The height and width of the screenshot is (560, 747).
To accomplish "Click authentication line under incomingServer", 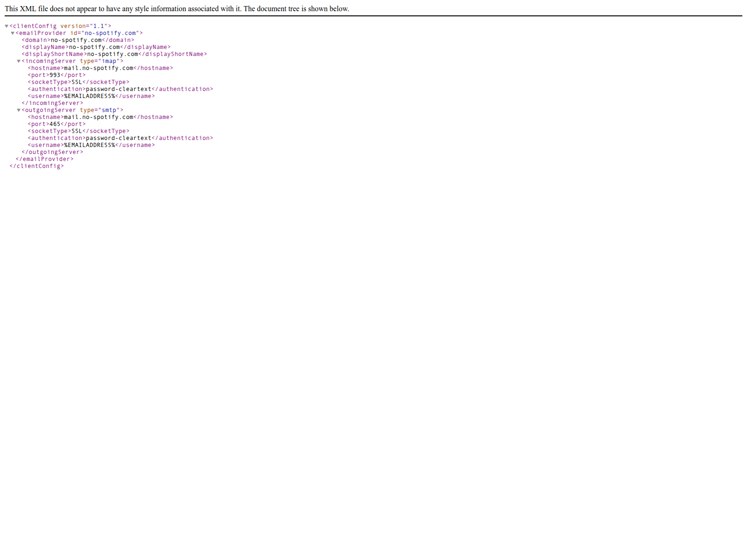I will point(120,89).
